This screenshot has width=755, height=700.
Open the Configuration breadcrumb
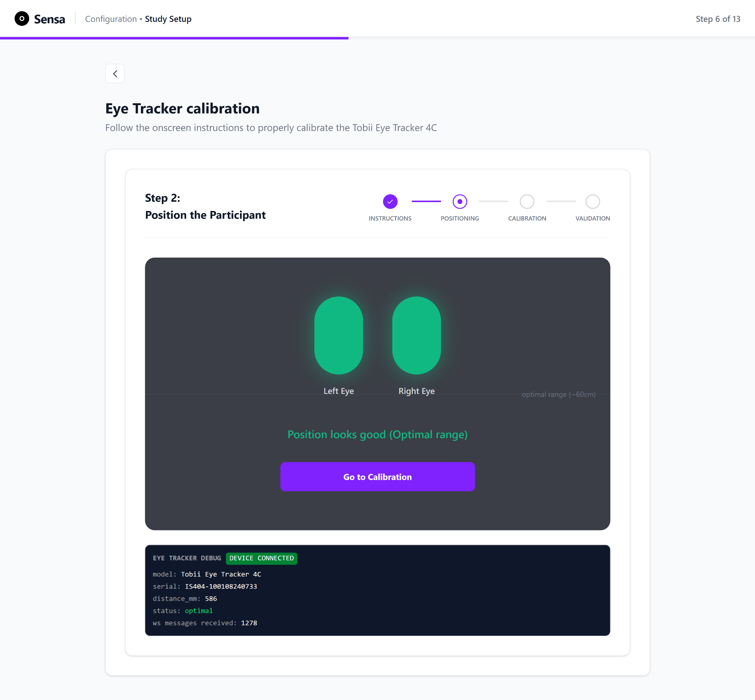[111, 19]
